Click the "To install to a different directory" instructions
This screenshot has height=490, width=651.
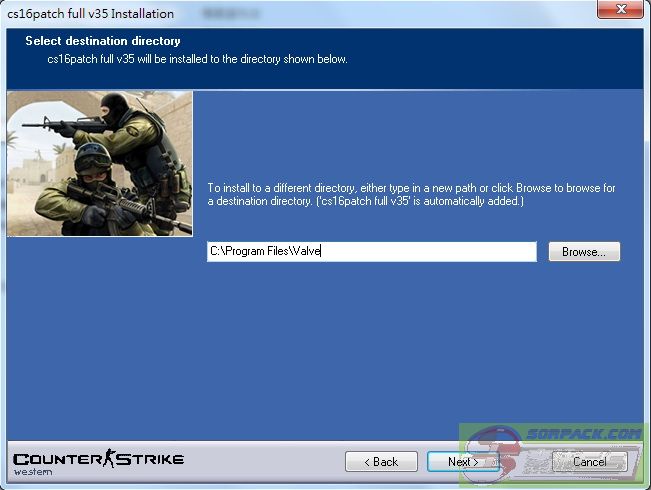pos(411,194)
